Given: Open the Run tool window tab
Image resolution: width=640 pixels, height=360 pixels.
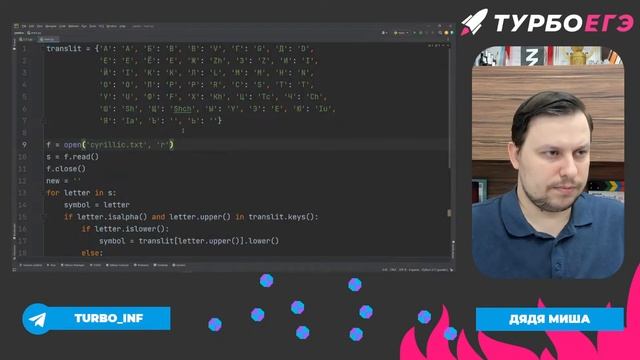Looking at the screenshot, I should coord(51,265).
